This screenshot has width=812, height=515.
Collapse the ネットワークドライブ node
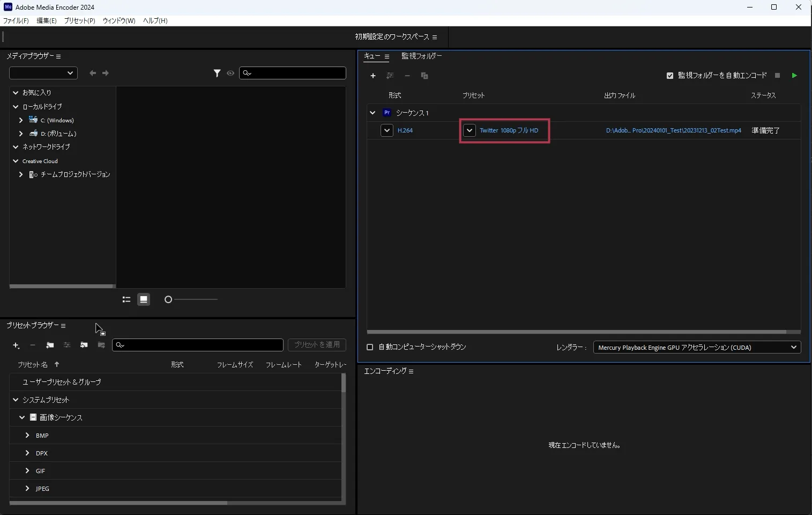(x=16, y=147)
